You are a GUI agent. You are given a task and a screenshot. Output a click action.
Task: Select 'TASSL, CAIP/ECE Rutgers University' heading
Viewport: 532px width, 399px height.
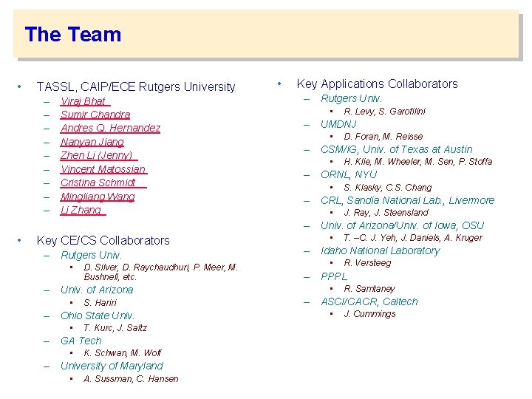point(136,87)
